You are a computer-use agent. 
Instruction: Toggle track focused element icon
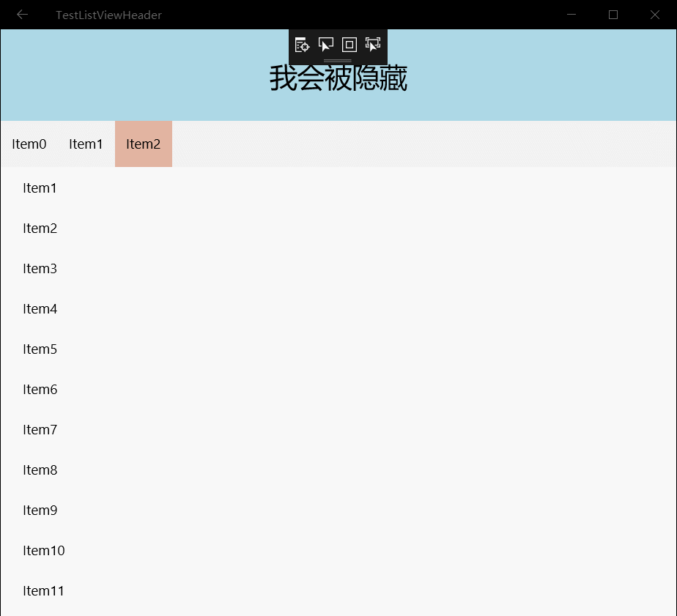373,45
